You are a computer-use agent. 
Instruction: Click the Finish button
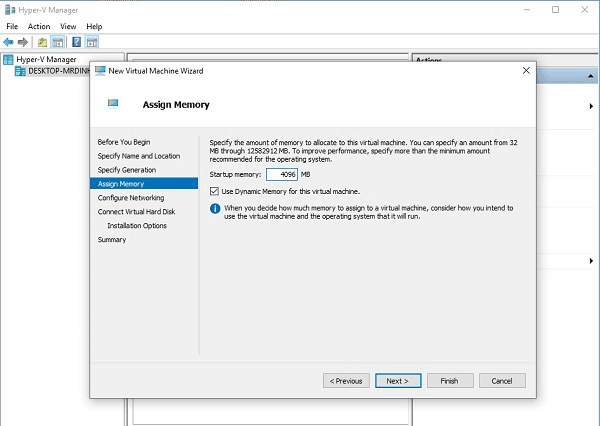(x=450, y=381)
